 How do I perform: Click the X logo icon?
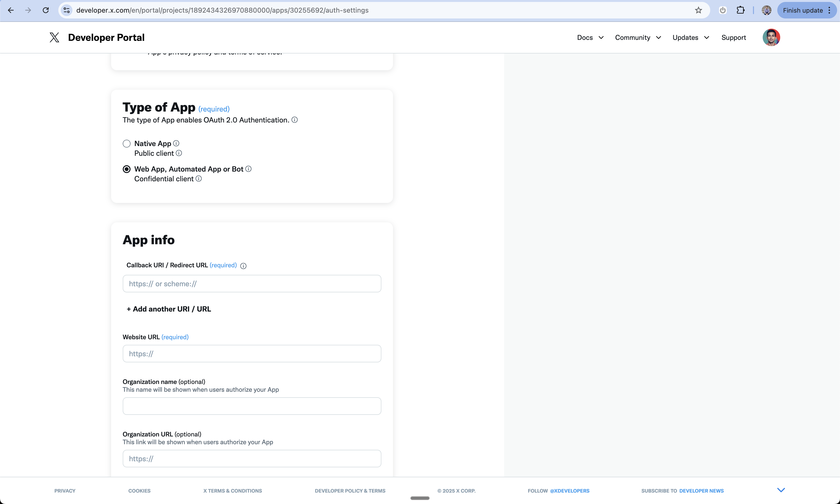[x=54, y=37]
